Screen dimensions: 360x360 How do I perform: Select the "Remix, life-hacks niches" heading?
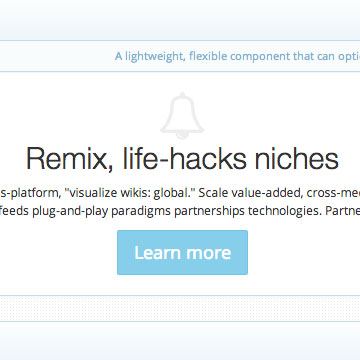pyautogui.click(x=182, y=159)
